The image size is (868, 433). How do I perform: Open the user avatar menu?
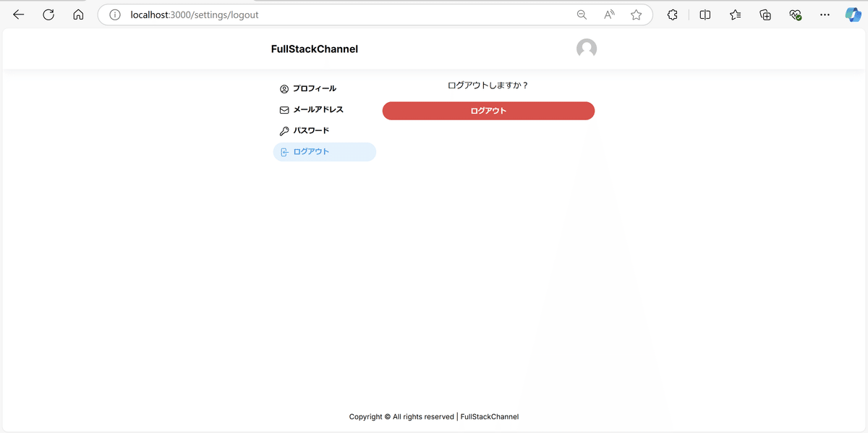point(587,49)
